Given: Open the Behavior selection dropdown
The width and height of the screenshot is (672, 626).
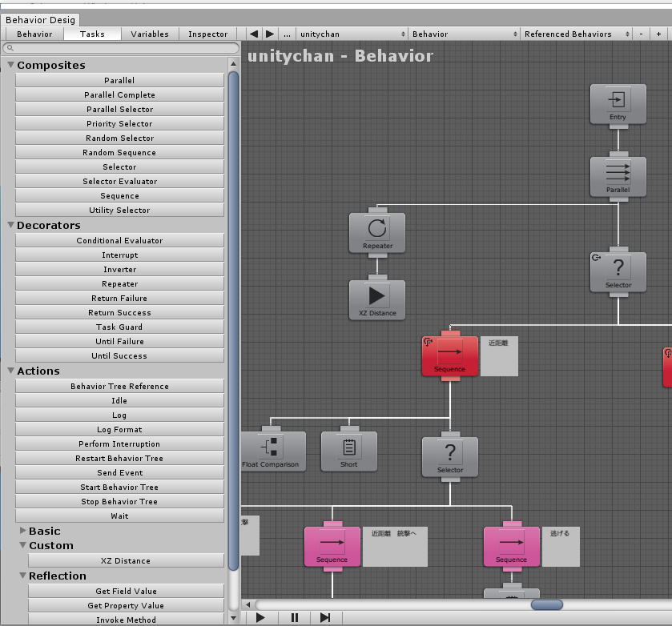Looking at the screenshot, I should (x=464, y=34).
